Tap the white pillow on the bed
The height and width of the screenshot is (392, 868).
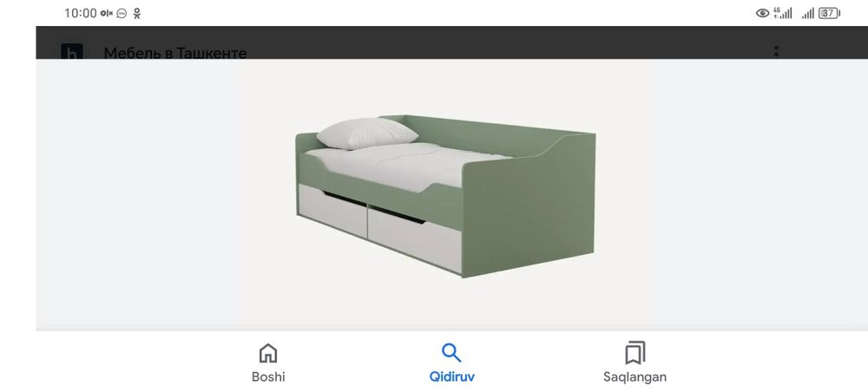[367, 134]
